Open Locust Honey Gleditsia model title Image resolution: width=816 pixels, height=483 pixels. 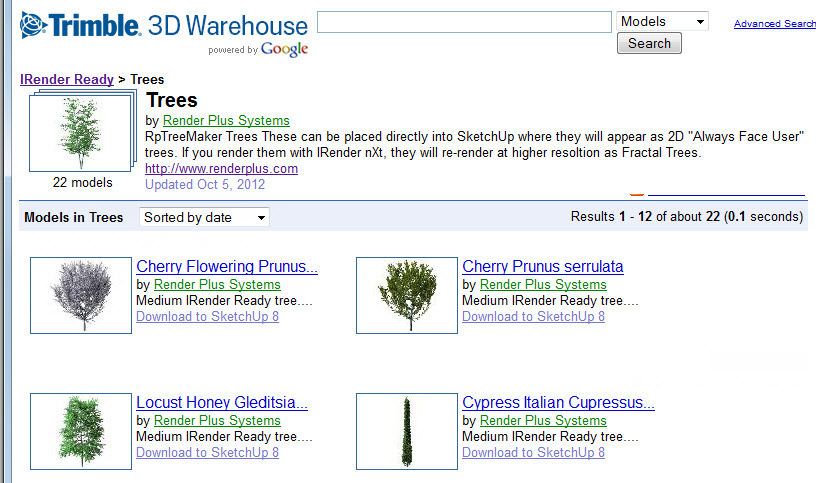point(222,402)
